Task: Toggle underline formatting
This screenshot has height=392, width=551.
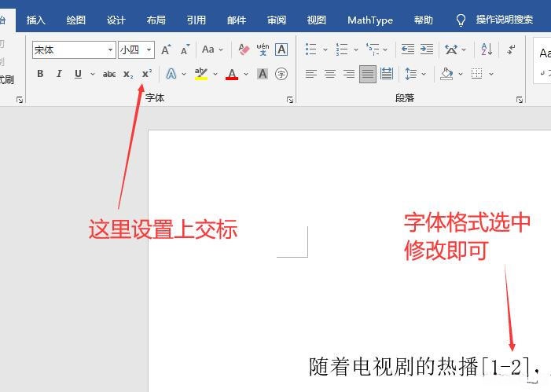Action: coord(78,74)
